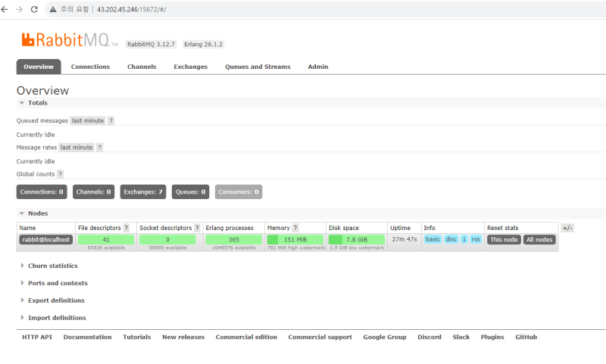The image size is (606, 364).
Task: Open help icon next to Message rates
Action: pyautogui.click(x=99, y=148)
